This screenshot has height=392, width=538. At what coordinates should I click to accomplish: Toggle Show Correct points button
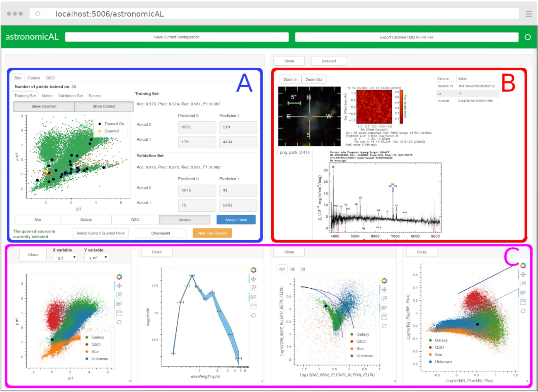pos(104,106)
